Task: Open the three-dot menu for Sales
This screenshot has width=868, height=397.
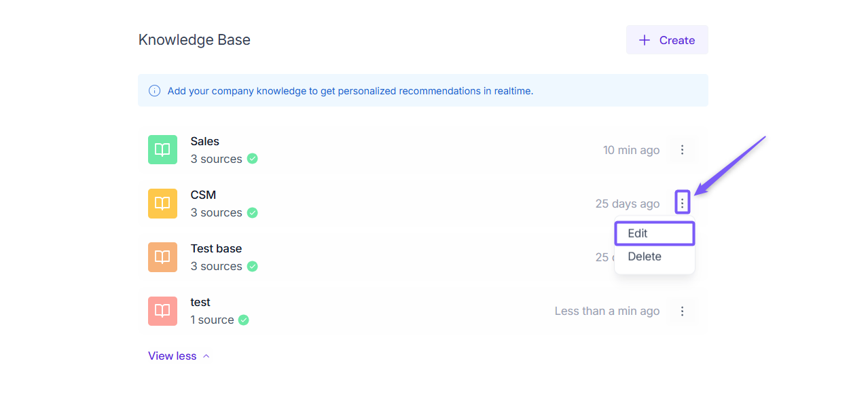Action: point(683,150)
